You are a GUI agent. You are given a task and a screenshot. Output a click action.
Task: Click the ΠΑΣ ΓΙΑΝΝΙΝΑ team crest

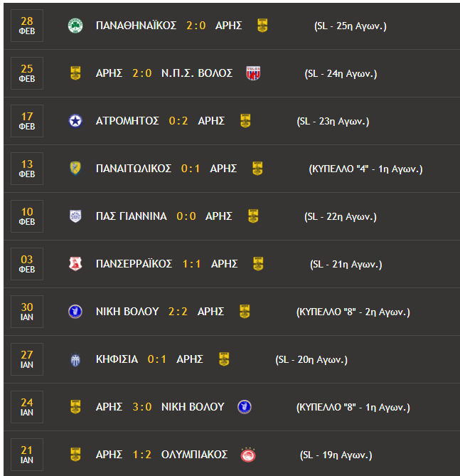75,216
